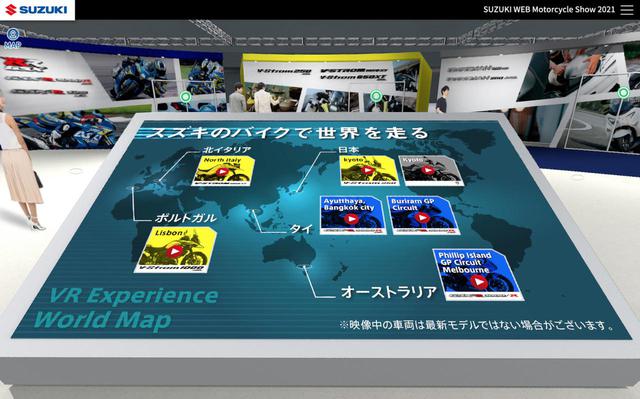Viewport: 640px width, 399px height.
Task: Open the hamburger menu at top right
Action: [627, 10]
